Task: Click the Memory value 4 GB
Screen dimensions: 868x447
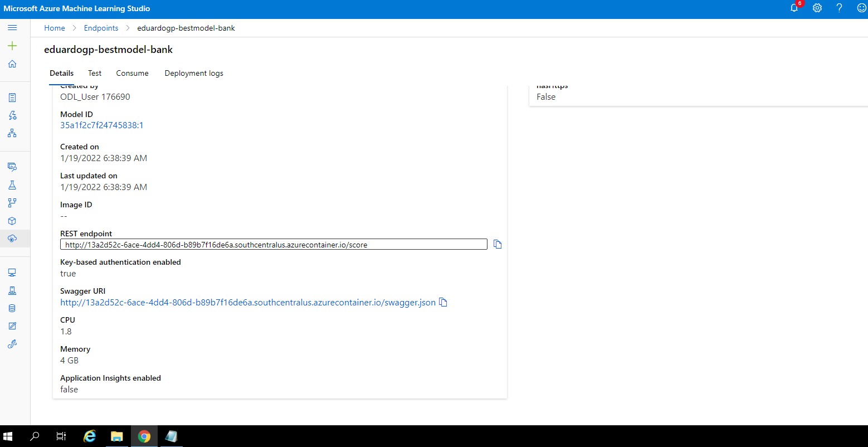Action: (69, 361)
